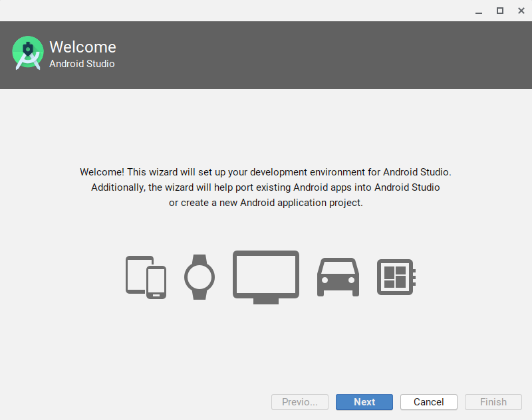The image size is (532, 420).
Task: Maximize the setup wizard window
Action: pyautogui.click(x=500, y=11)
